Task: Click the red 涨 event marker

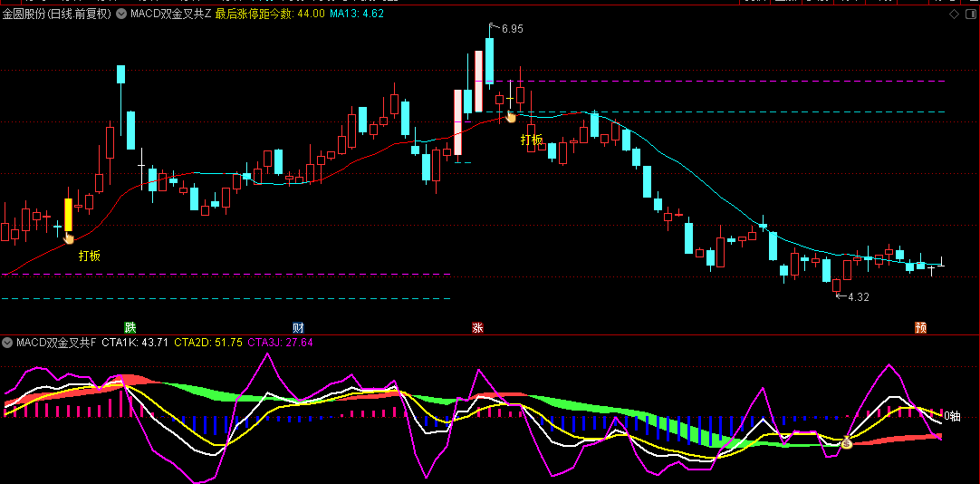Action: [477, 327]
